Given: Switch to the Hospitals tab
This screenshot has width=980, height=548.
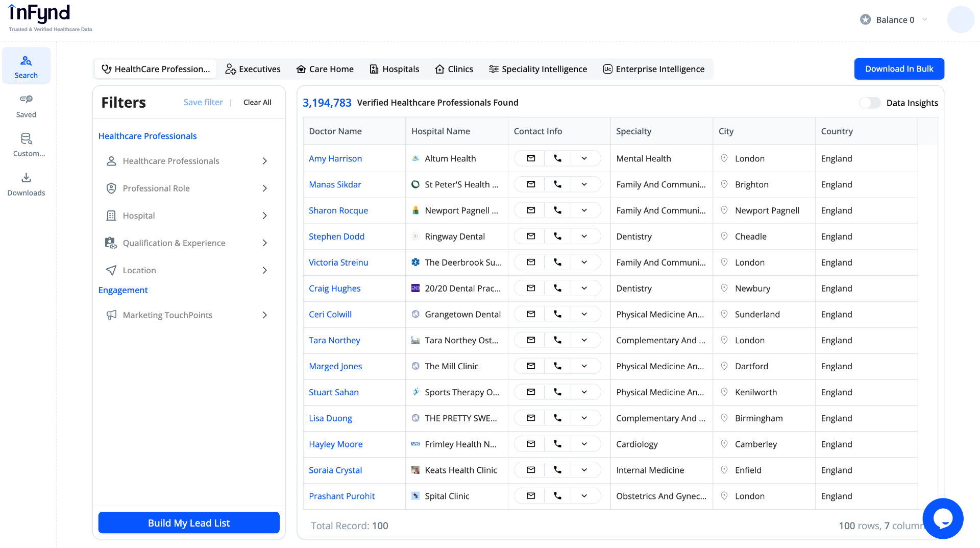Looking at the screenshot, I should pos(394,69).
